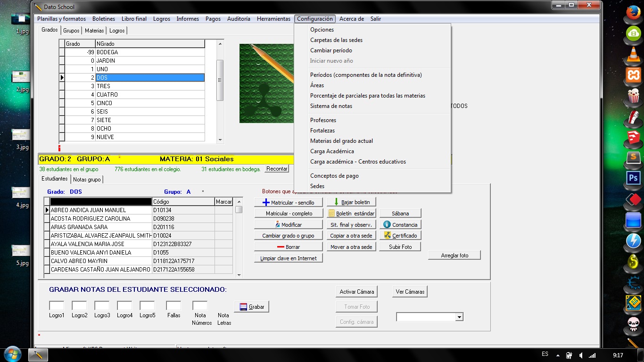Expand the camera selection combo box
Screen dimensions: 644x362
pos(459,318)
